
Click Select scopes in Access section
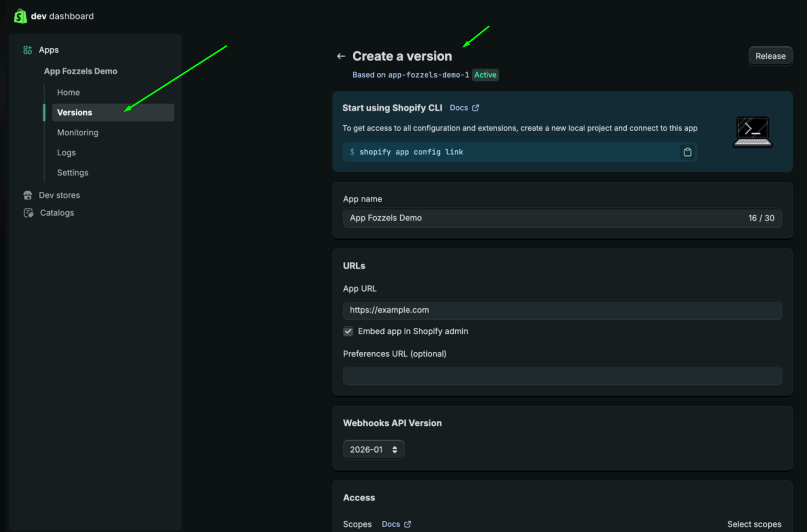coord(754,524)
